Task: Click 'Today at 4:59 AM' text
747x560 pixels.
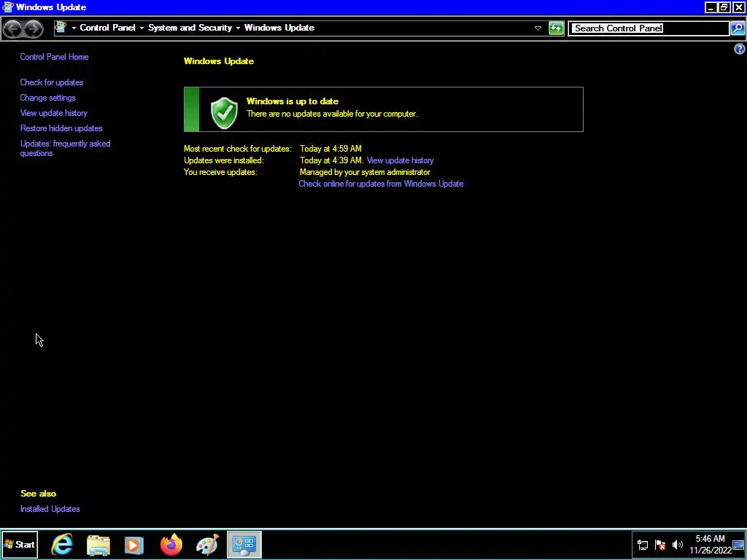Action: pos(330,149)
